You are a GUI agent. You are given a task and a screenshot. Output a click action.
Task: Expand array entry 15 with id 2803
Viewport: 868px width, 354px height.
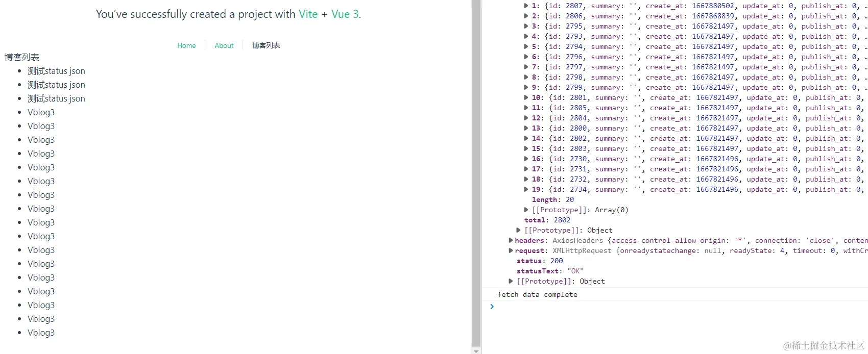[x=526, y=148]
